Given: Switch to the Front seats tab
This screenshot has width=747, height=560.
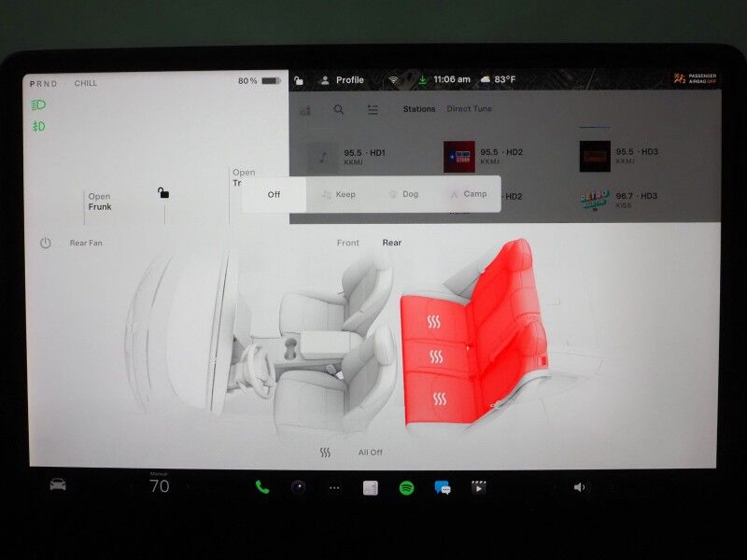Looking at the screenshot, I should (x=347, y=243).
